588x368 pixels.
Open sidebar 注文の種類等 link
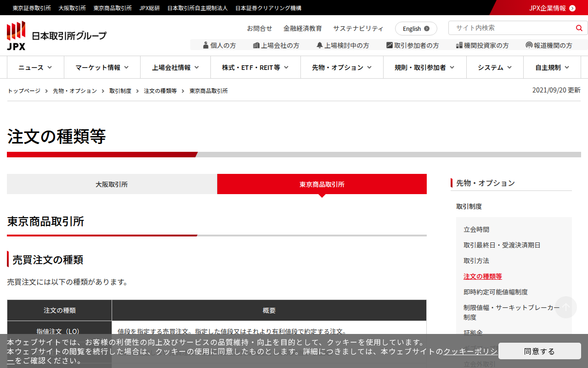click(483, 276)
